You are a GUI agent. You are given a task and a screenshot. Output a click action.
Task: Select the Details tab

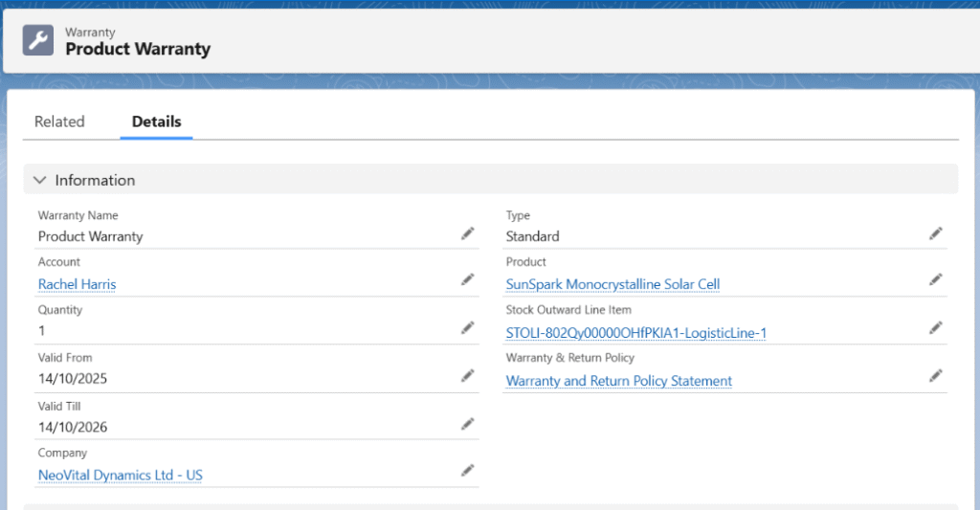coord(156,122)
